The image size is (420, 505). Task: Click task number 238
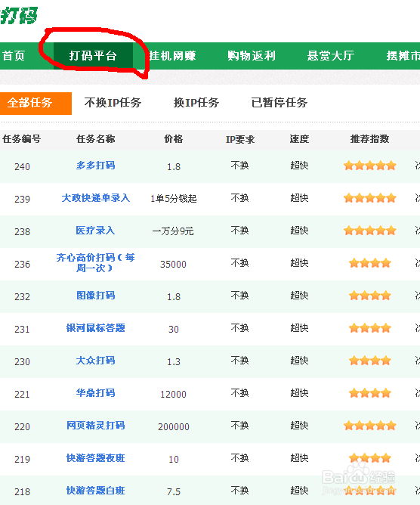click(22, 232)
